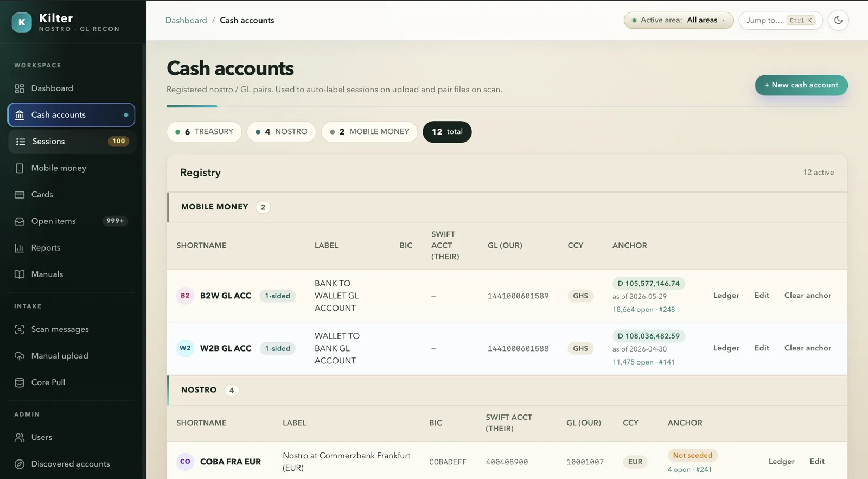Open Dashboard via its grid icon
Image resolution: width=868 pixels, height=479 pixels.
tap(20, 88)
